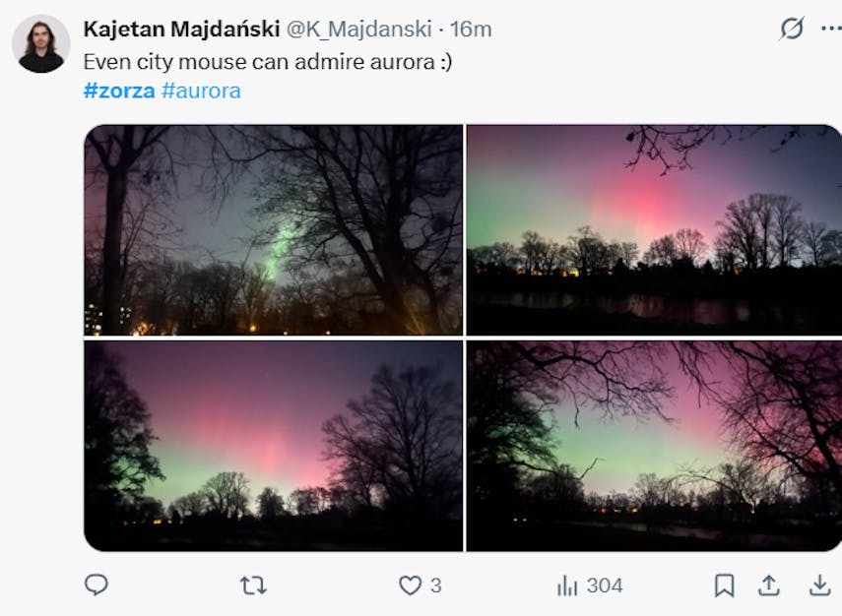Open the bottom-right aurora branches photo

[x=654, y=445]
